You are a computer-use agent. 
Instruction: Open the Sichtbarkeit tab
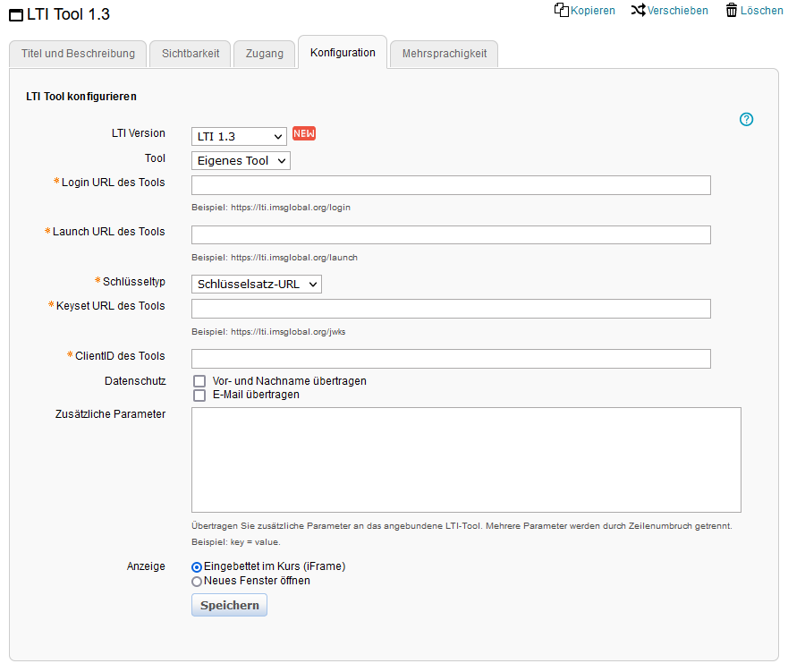click(191, 54)
